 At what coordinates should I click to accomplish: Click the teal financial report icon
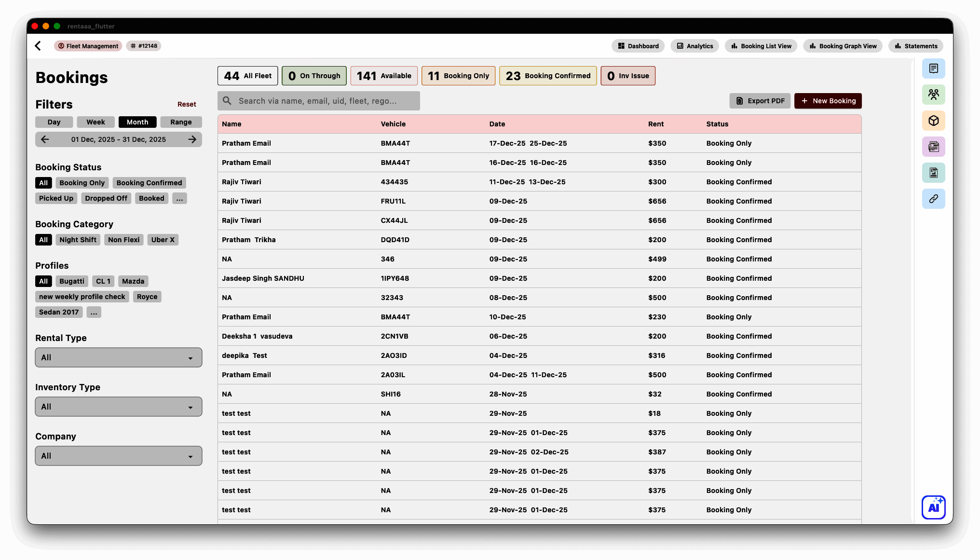(x=933, y=173)
